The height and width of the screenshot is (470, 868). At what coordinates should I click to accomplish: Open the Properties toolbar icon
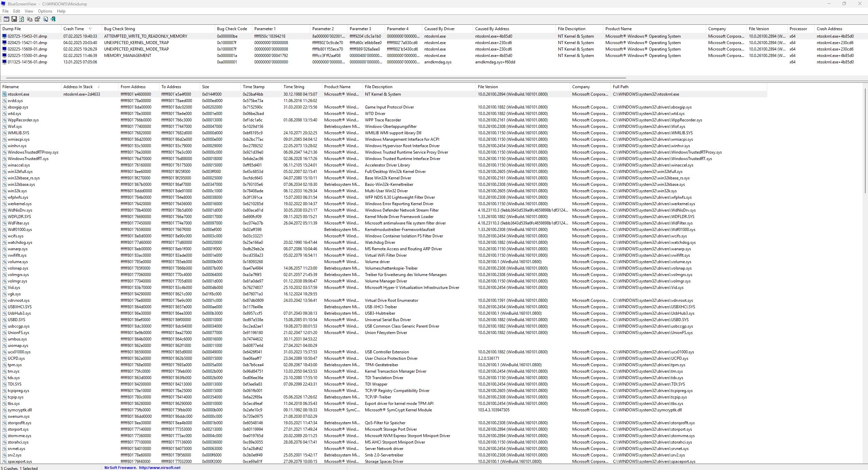[x=37, y=19]
